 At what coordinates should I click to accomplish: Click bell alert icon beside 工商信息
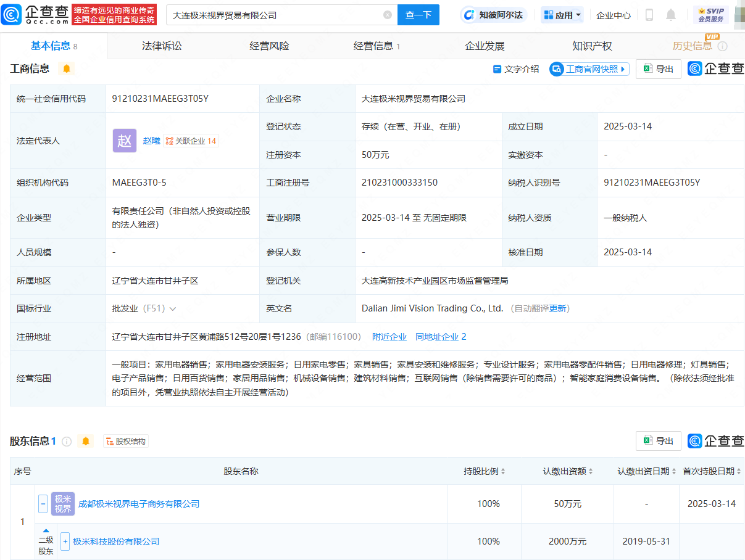pos(66,68)
